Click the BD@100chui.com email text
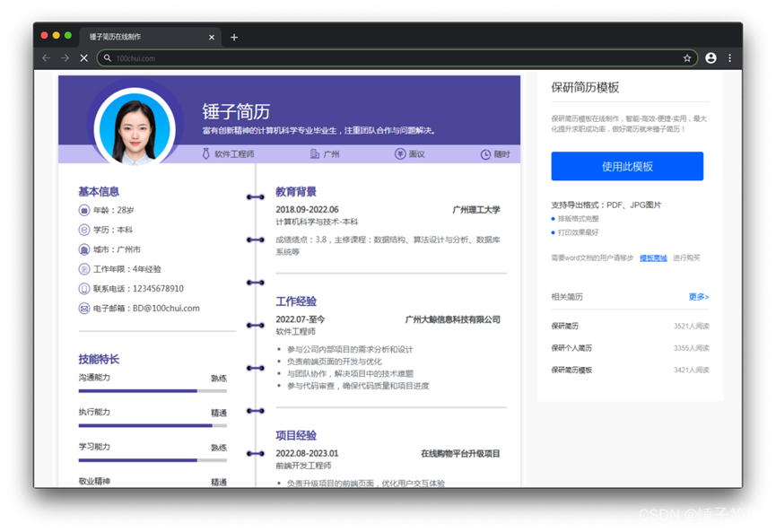Screen dimensions: 776x532 coord(166,309)
